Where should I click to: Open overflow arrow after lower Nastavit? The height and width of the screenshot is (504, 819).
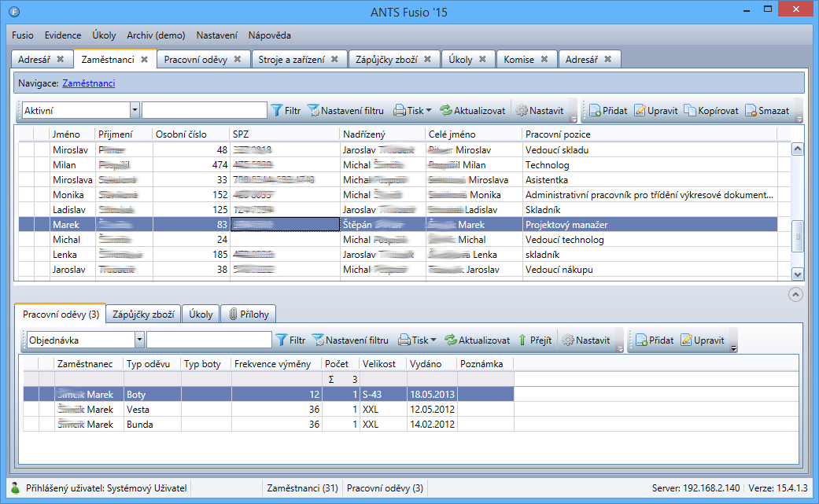tap(619, 348)
